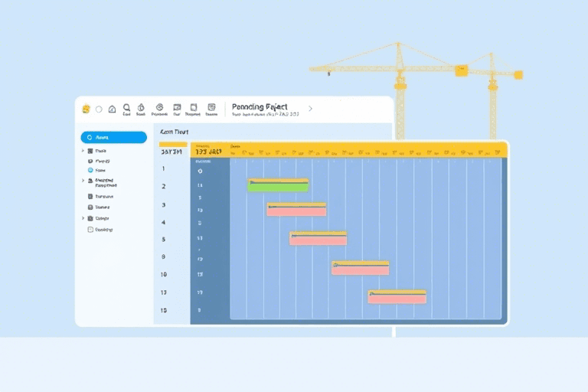The width and height of the screenshot is (588, 392).
Task: Click the lowest pink task bar in the chart
Action: tap(397, 297)
